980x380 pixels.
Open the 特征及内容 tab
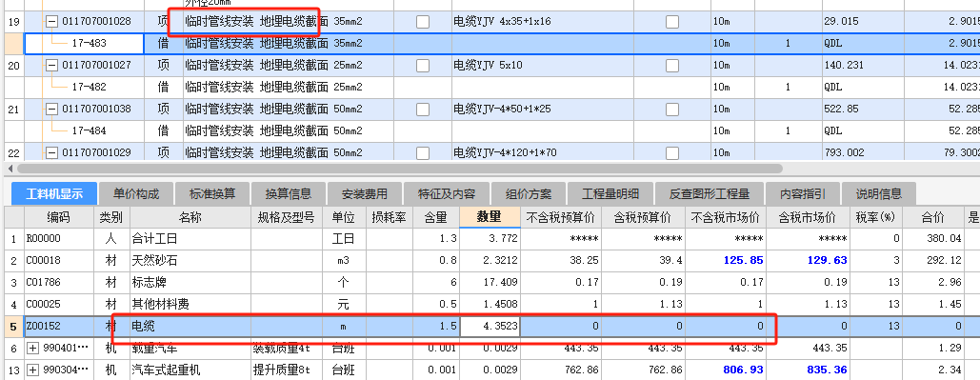pos(447,193)
